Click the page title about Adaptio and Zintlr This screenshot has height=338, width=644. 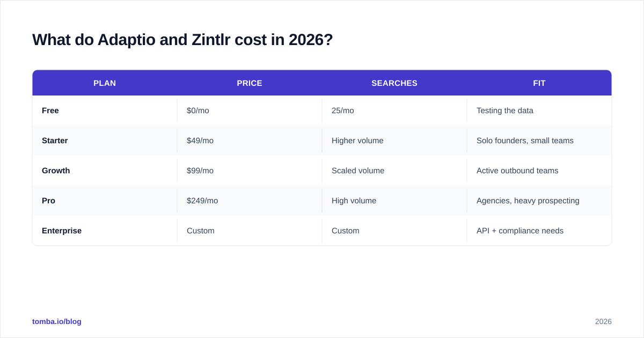click(x=182, y=40)
